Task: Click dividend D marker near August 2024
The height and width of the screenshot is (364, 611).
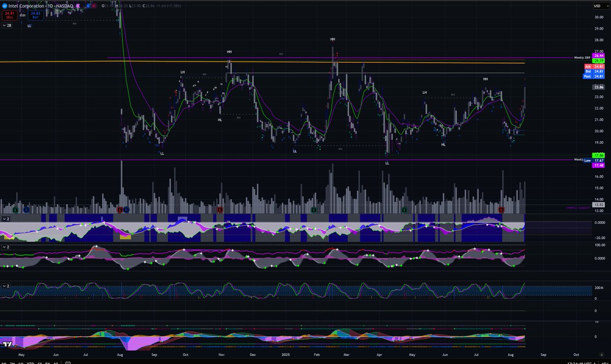Action: coord(126,209)
